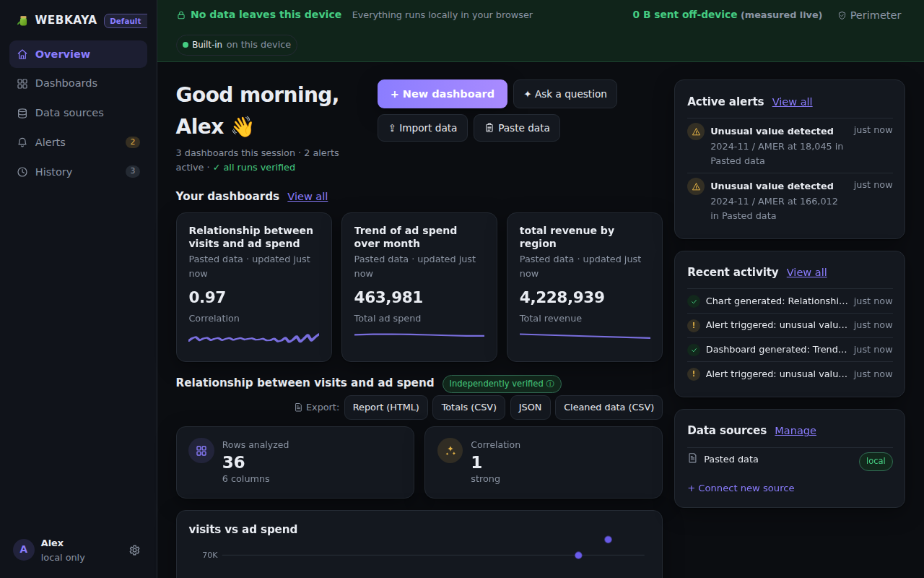
Task: Open the visits and ad spend dashboard card
Action: pos(254,287)
